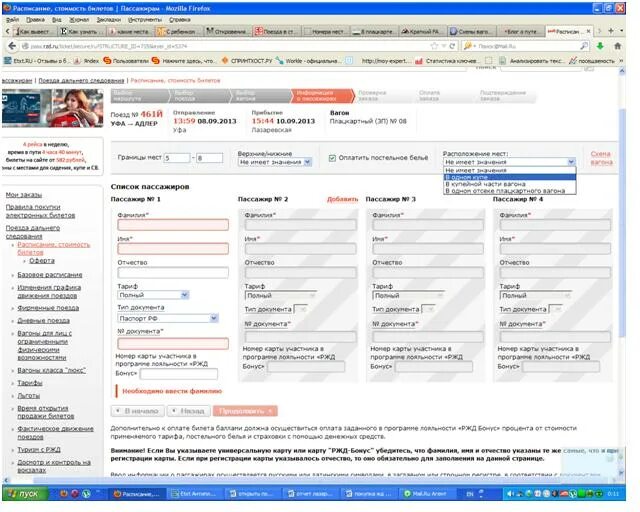Click the volume speaker icon in system tray
The height and width of the screenshot is (512, 640).
[x=510, y=494]
